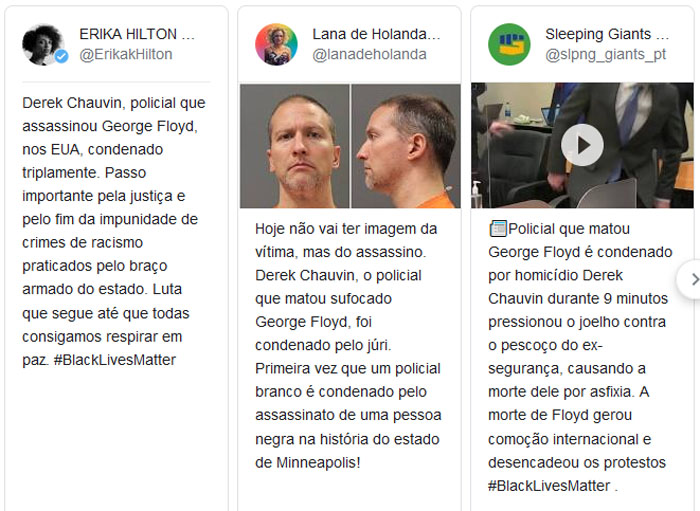
Task: Open the @lanadeholanda handle
Action: pyautogui.click(x=369, y=54)
